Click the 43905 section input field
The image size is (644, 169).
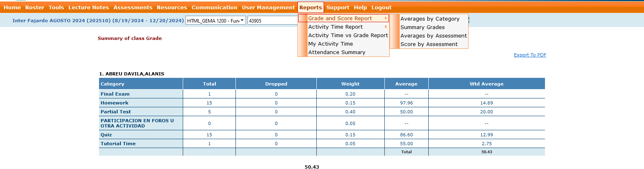tap(272, 21)
